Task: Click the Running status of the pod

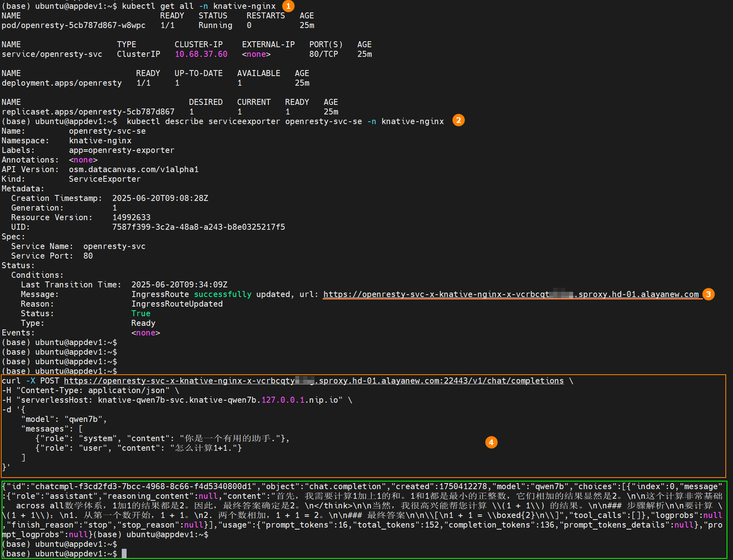Action: [x=215, y=25]
